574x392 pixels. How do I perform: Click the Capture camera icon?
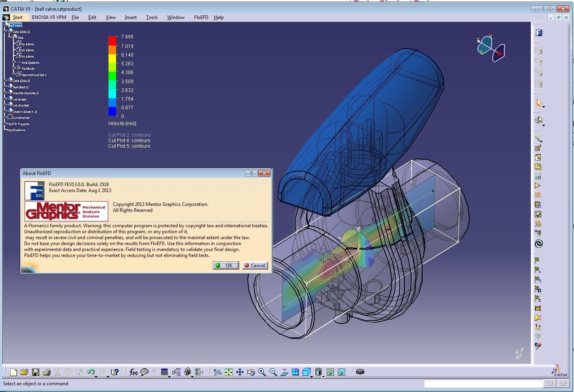point(360,372)
